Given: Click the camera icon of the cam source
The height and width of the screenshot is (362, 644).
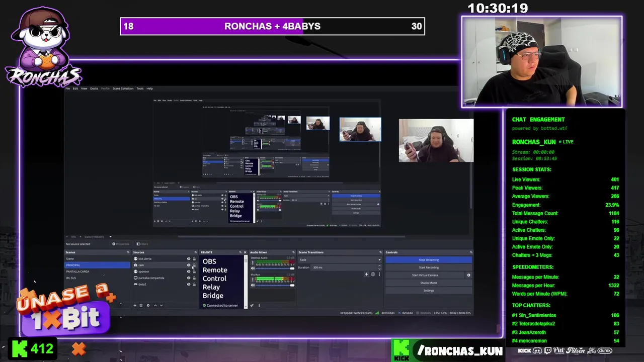Looking at the screenshot, I should (135, 265).
